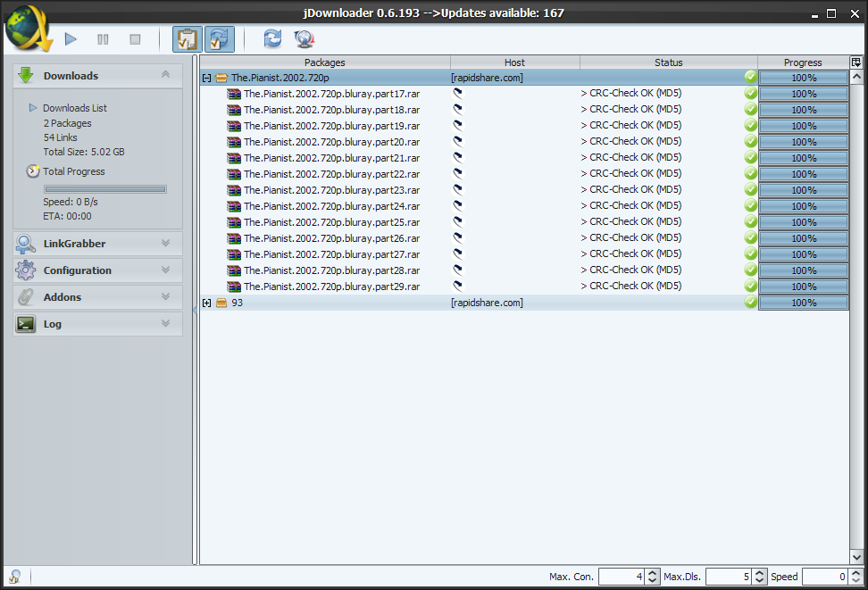Click the globe reconnect icon
Image resolution: width=868 pixels, height=590 pixels.
[304, 38]
